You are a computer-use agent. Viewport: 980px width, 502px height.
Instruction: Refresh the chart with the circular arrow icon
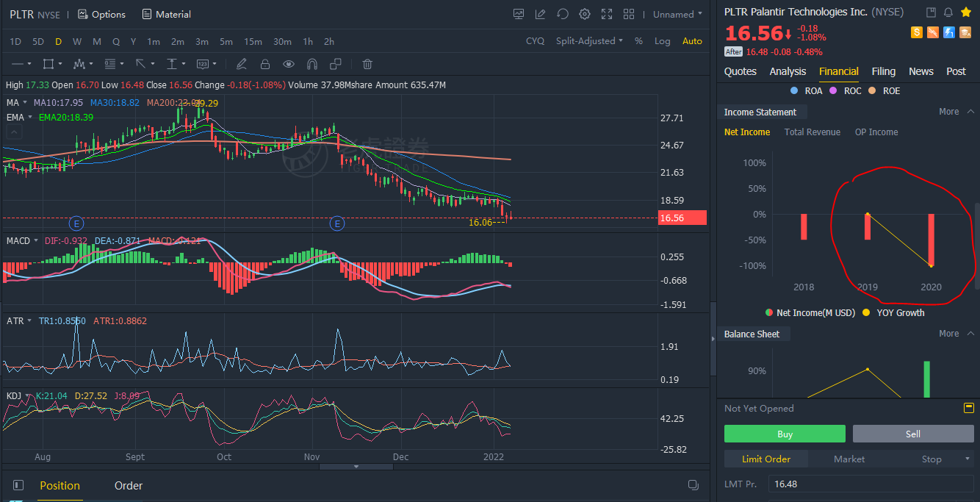click(563, 14)
